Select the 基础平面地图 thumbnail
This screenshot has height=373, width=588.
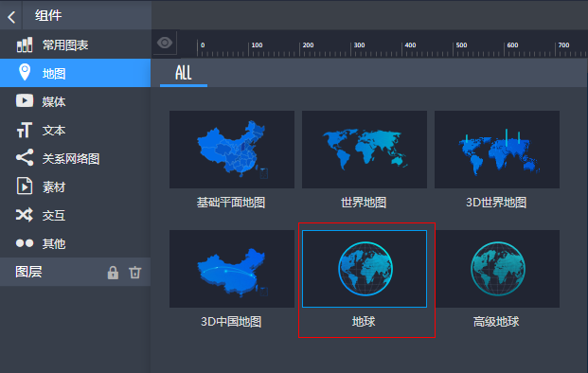[232, 150]
